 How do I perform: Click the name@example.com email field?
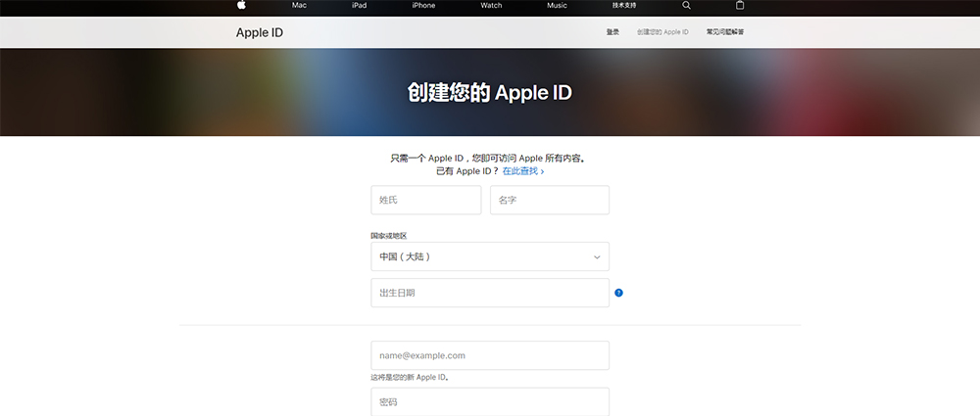click(489, 355)
